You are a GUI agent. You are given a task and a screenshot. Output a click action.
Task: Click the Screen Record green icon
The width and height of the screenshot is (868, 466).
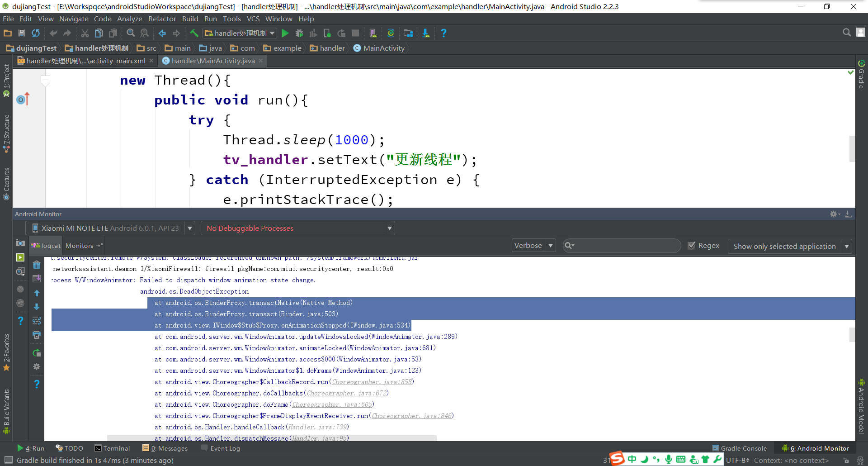pos(20,257)
